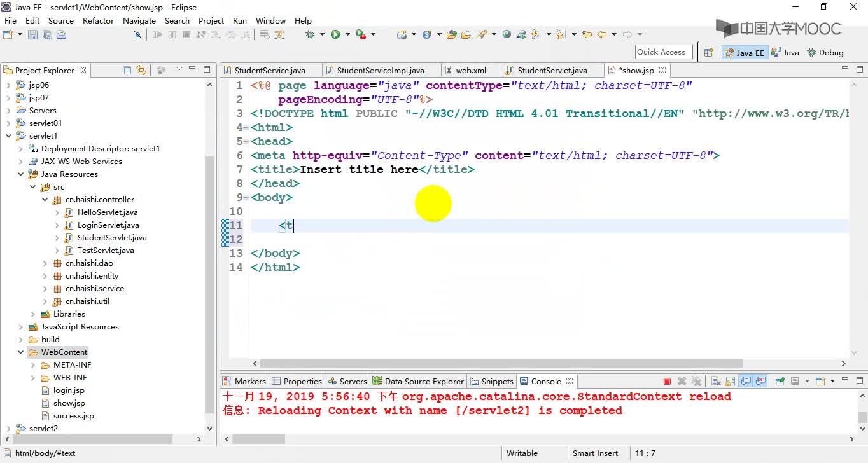Open the Refactor menu
The image size is (868, 463).
pyautogui.click(x=98, y=20)
